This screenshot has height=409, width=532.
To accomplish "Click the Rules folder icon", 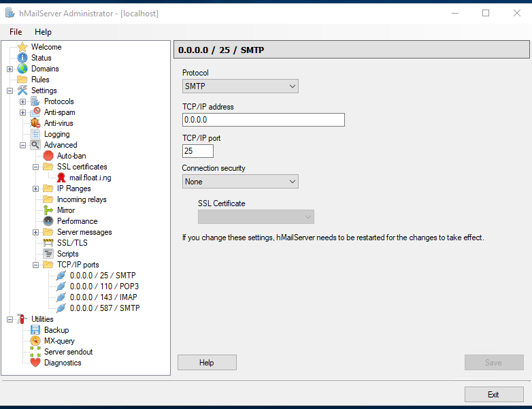I will tap(22, 80).
